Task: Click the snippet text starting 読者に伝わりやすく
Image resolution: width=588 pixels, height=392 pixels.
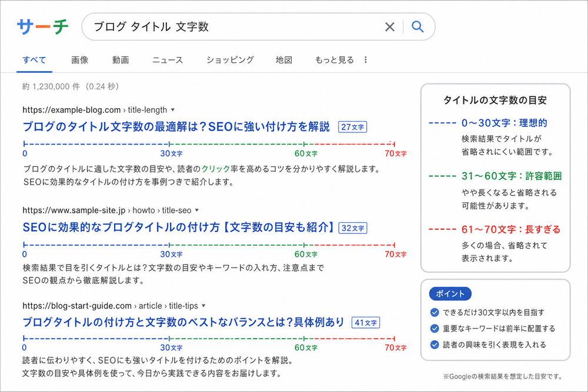Action: coord(158,367)
